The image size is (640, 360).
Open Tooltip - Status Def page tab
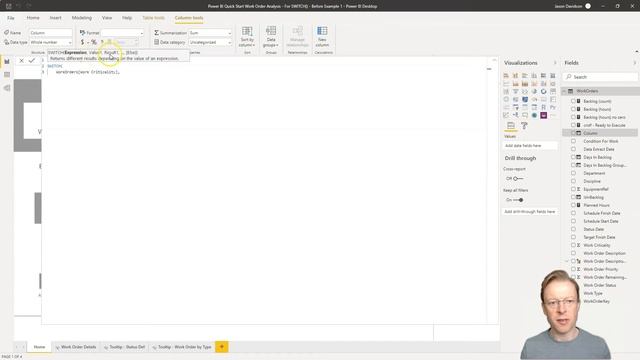coord(124,347)
